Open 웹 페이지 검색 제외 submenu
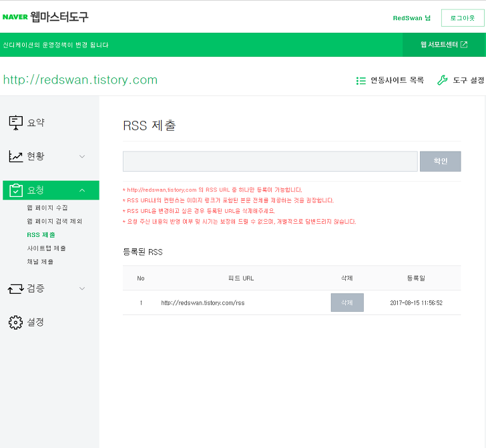This screenshot has height=448, width=486. click(55, 221)
